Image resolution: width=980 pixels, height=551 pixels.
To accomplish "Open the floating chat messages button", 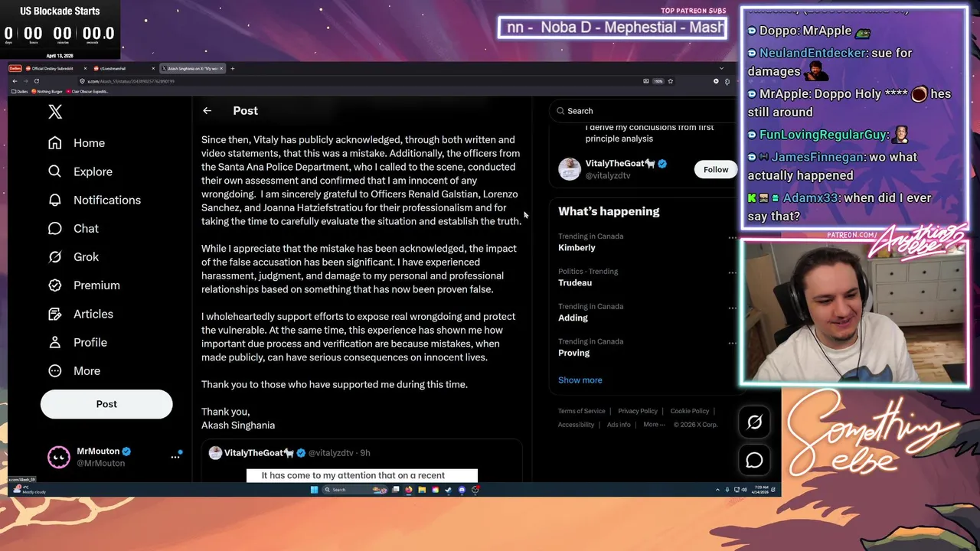I will click(754, 460).
